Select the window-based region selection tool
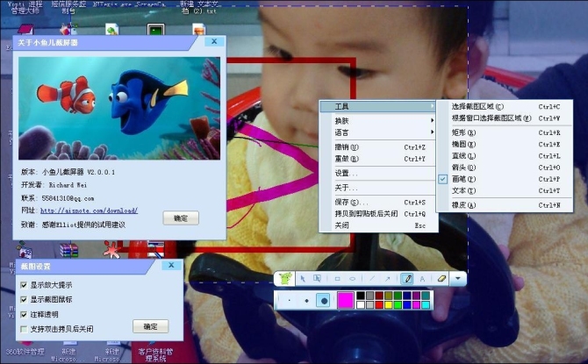This screenshot has height=364, width=588. 317,279
